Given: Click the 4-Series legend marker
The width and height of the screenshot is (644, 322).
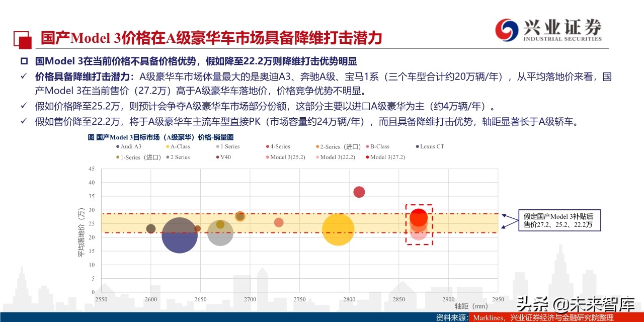Looking at the screenshot, I should (267, 146).
